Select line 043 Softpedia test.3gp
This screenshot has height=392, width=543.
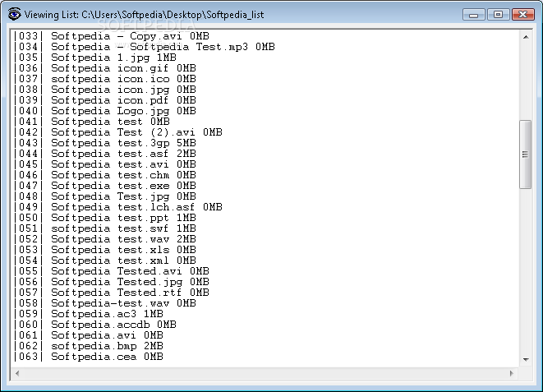tap(105, 143)
